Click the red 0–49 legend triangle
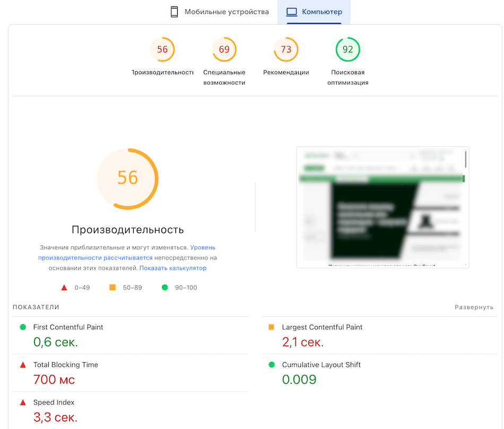The image size is (504, 429). coord(65,287)
